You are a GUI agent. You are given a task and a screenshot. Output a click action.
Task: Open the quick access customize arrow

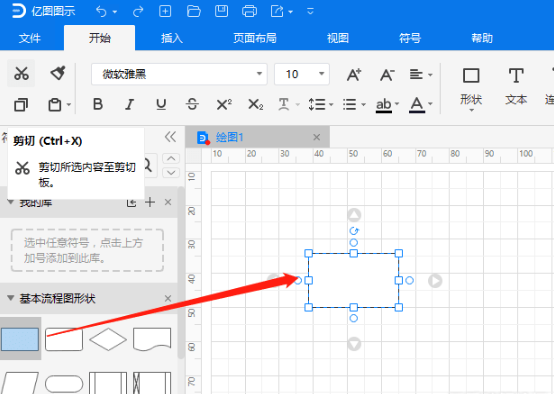(x=310, y=12)
